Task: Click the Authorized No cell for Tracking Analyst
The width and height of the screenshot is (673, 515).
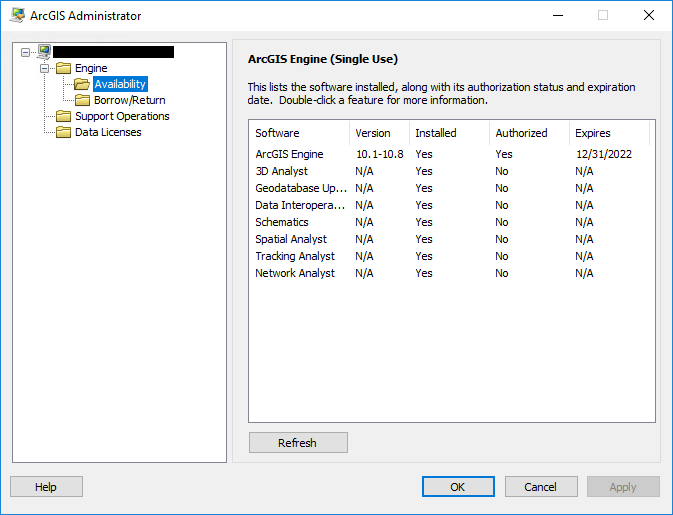Action: (502, 256)
